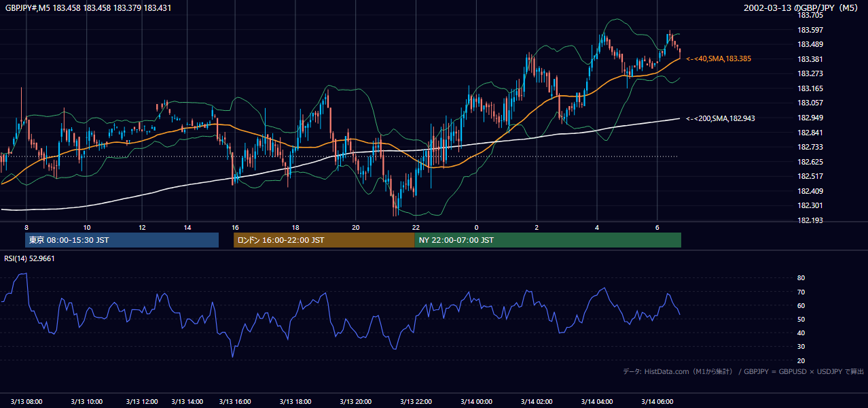Click the RSI 60 level label

point(801,305)
